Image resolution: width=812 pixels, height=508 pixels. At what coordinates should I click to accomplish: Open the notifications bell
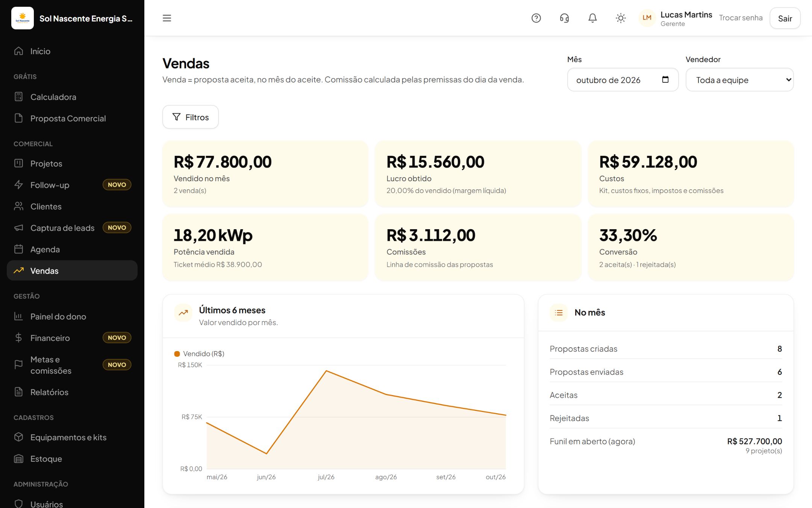coord(592,18)
